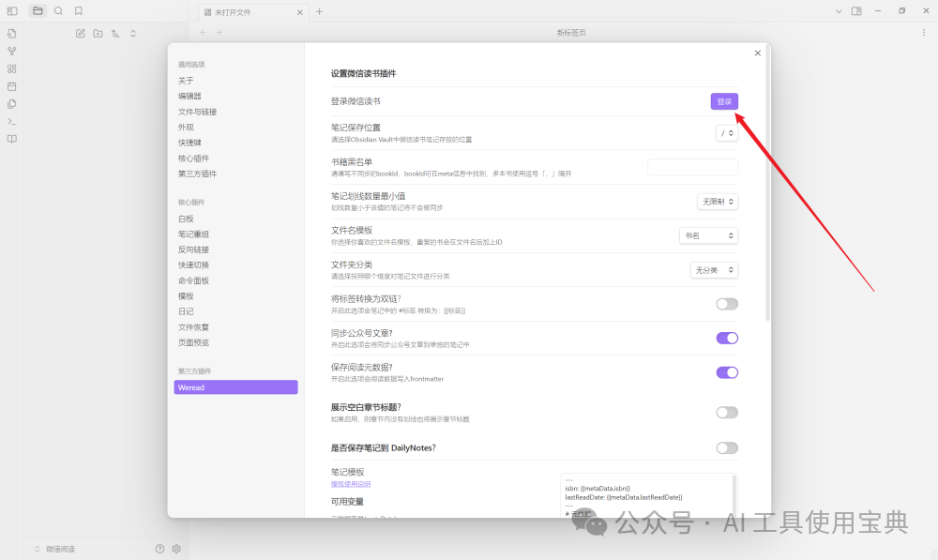Disable 同步公众号文章 switch

click(727, 338)
